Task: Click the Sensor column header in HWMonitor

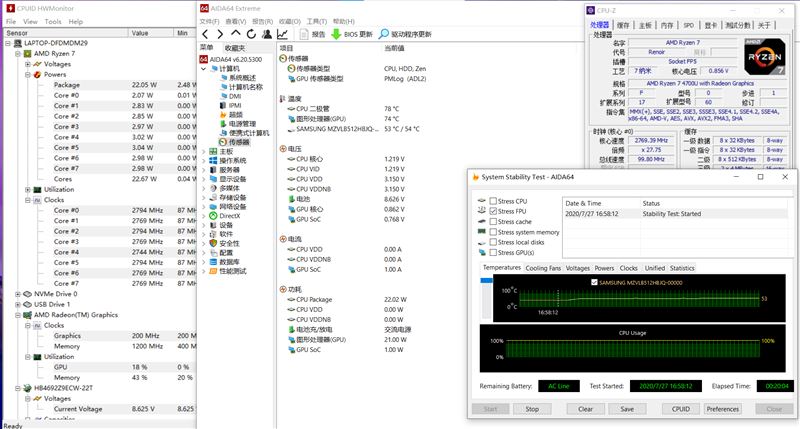Action: coord(65,33)
